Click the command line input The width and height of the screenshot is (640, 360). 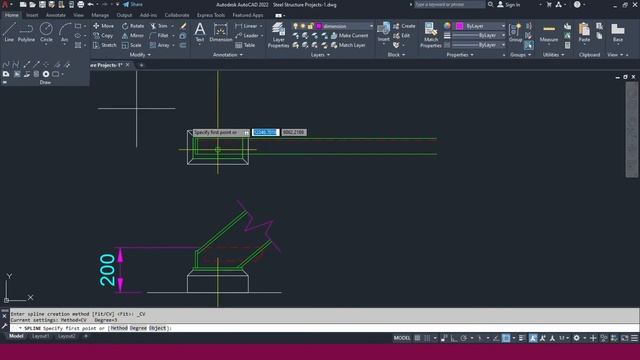pyautogui.click(x=324, y=328)
